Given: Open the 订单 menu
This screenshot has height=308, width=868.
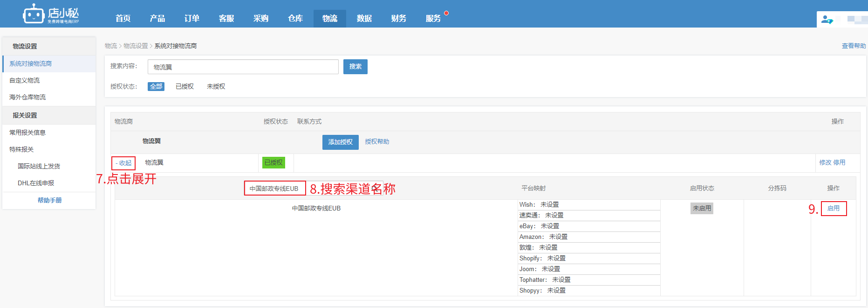Looking at the screenshot, I should point(192,18).
